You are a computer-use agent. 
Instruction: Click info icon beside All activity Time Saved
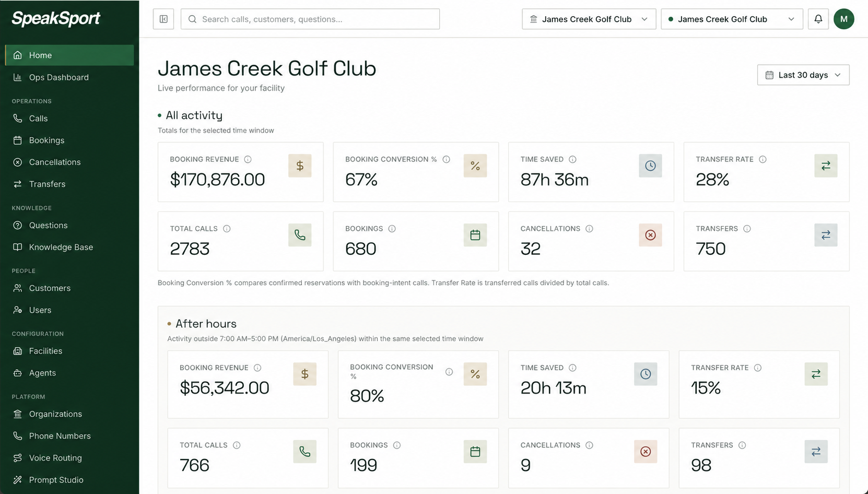click(x=572, y=159)
